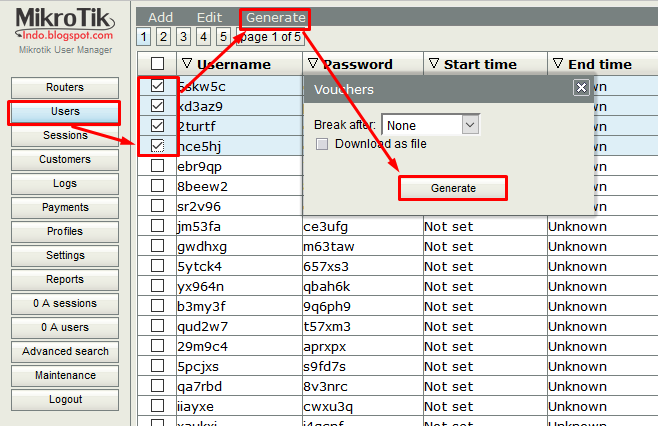Open Advanced search from sidebar
Screen dimensions: 658x426
[x=65, y=352]
